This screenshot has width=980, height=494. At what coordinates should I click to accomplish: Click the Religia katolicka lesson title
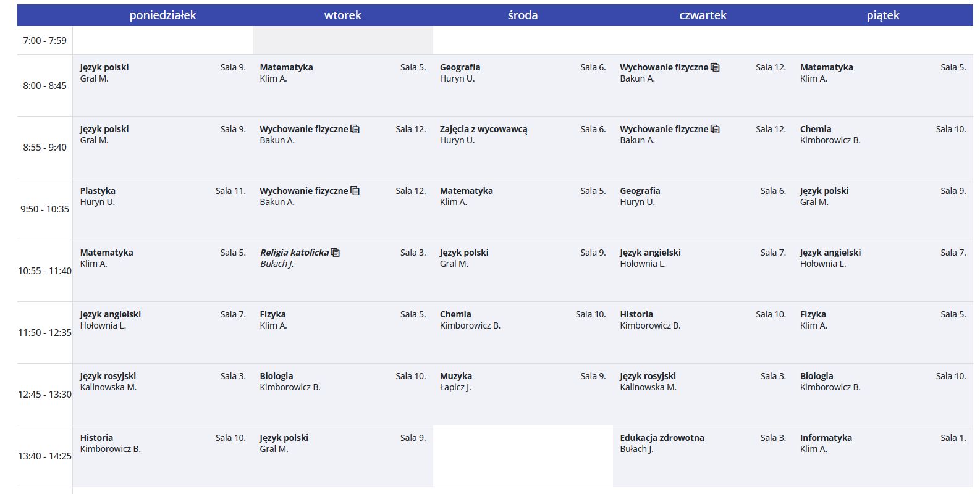(x=294, y=253)
